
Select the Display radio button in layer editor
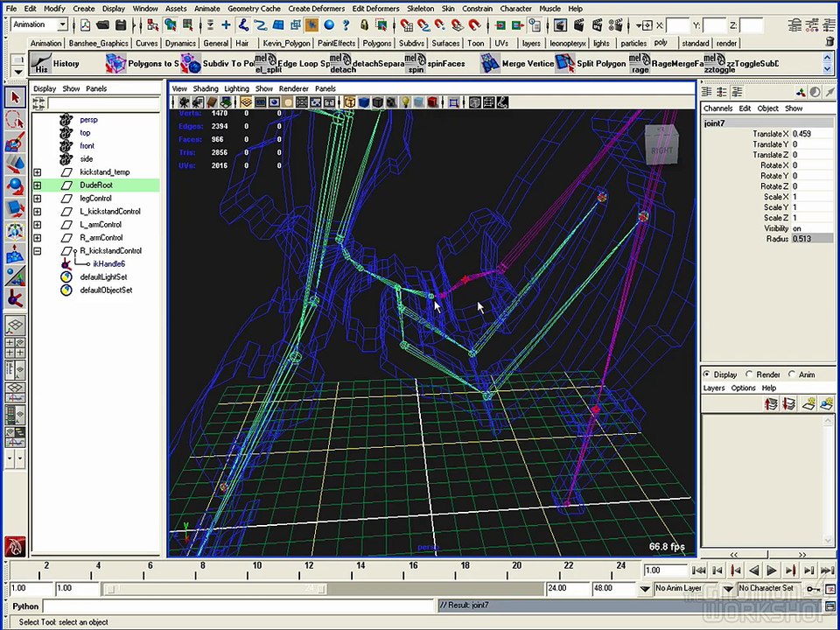(707, 374)
